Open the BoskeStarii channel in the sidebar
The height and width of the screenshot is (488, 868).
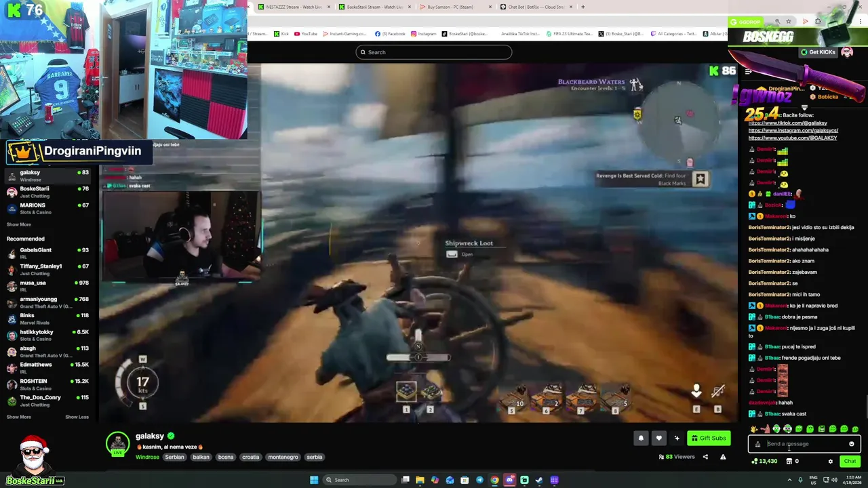coord(47,192)
